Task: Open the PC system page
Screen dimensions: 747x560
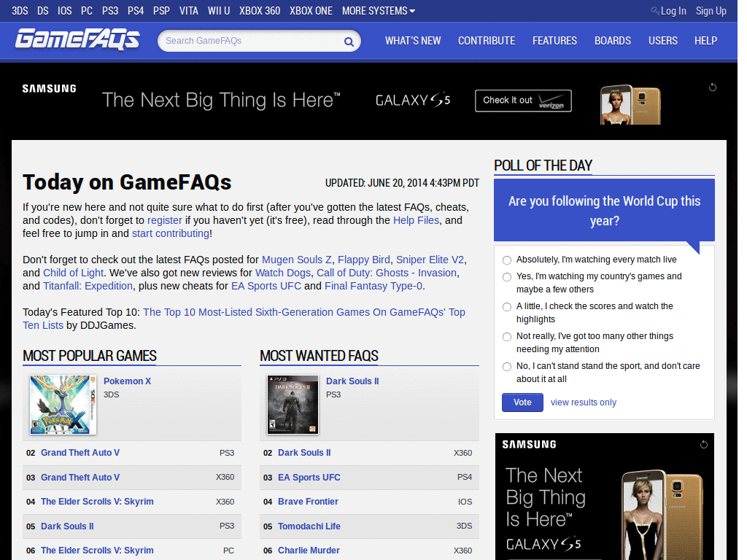Action: pyautogui.click(x=87, y=10)
